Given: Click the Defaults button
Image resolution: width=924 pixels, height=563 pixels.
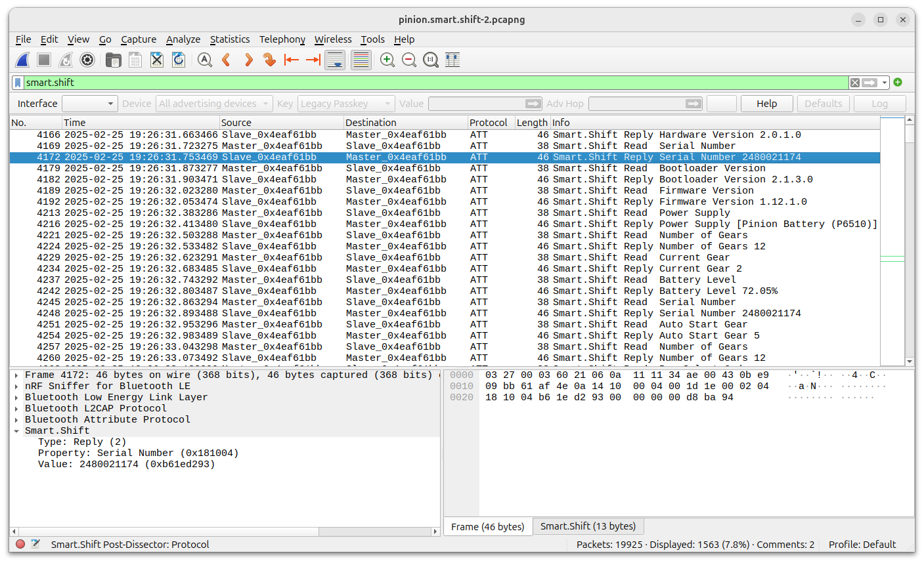Looking at the screenshot, I should click(x=823, y=104).
